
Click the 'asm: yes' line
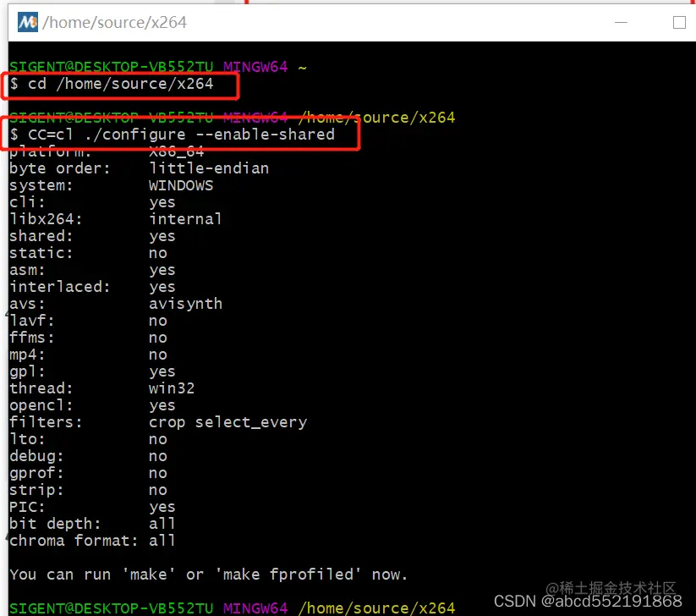(x=92, y=270)
